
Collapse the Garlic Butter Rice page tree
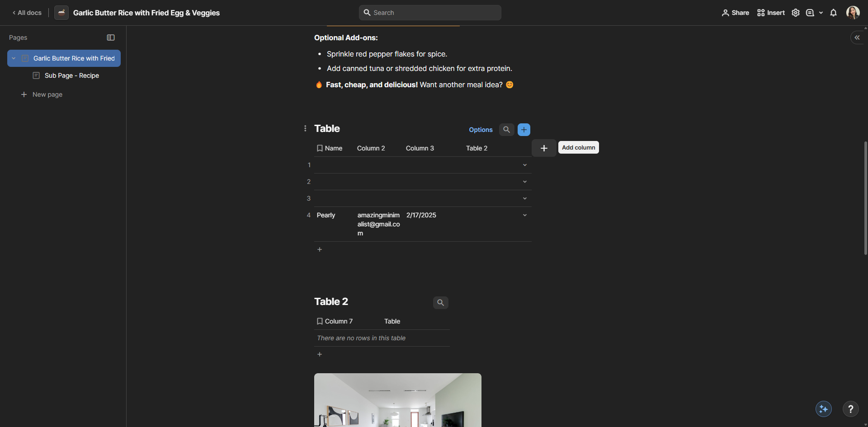[x=14, y=58]
